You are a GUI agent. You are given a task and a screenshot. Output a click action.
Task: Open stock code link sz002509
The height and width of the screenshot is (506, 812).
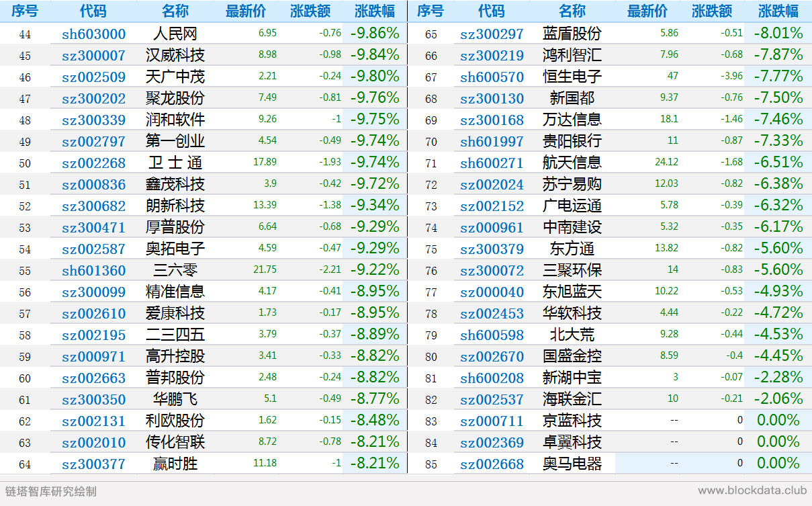(94, 77)
